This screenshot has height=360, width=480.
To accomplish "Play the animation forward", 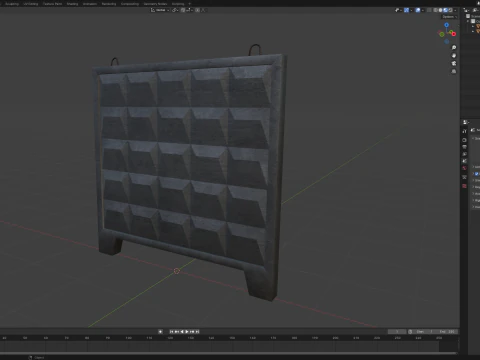I will coord(187,332).
